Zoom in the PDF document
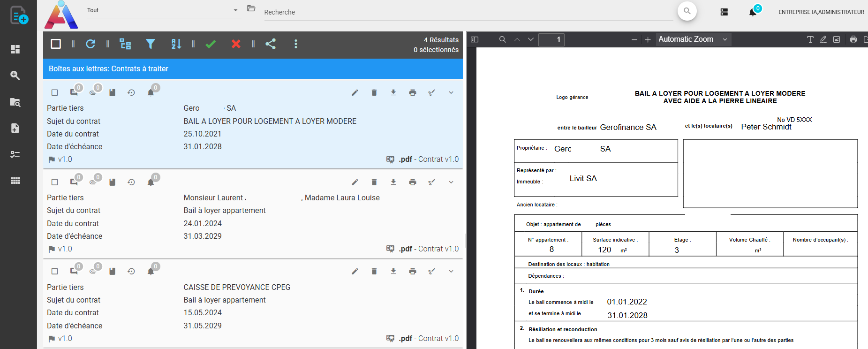 coord(648,40)
